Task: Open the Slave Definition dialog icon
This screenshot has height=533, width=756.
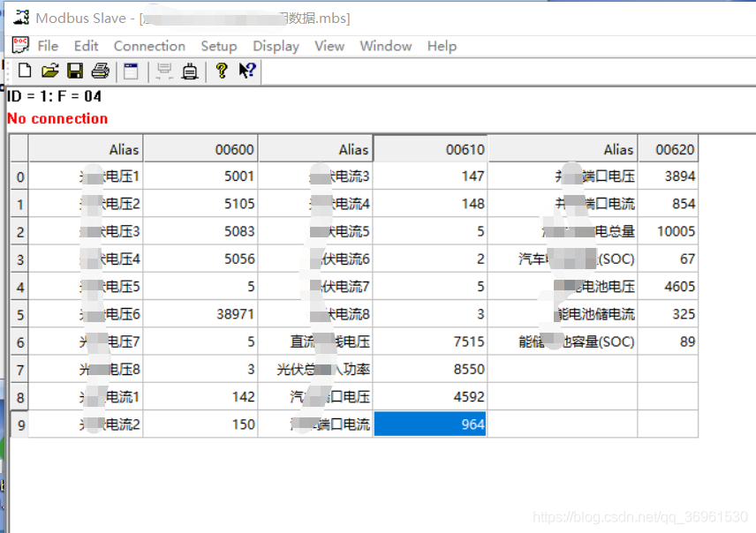Action: (129, 71)
